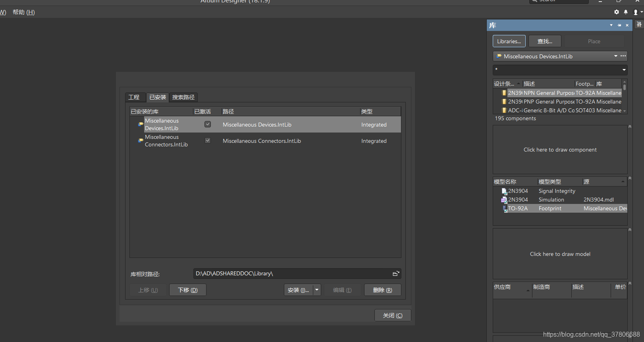Toggle activation of Miscellaneous Connectors.IntLib
The image size is (644, 342).
(208, 140)
